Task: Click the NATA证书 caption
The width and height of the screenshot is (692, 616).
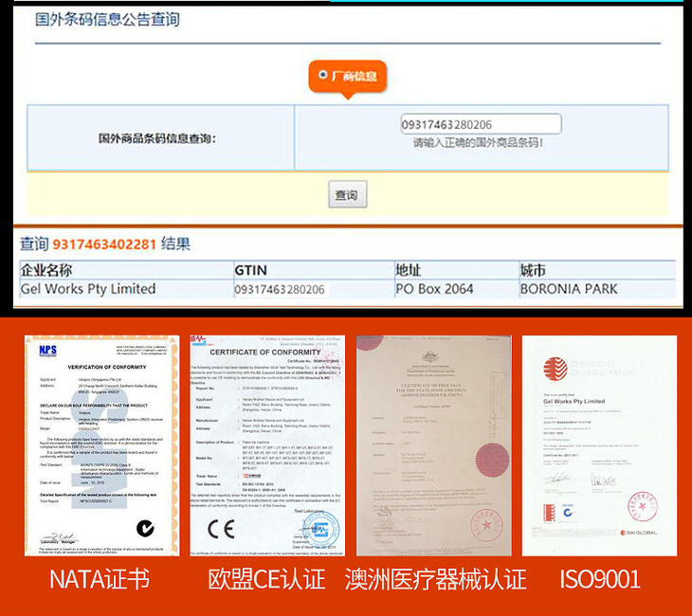Action: (x=100, y=579)
